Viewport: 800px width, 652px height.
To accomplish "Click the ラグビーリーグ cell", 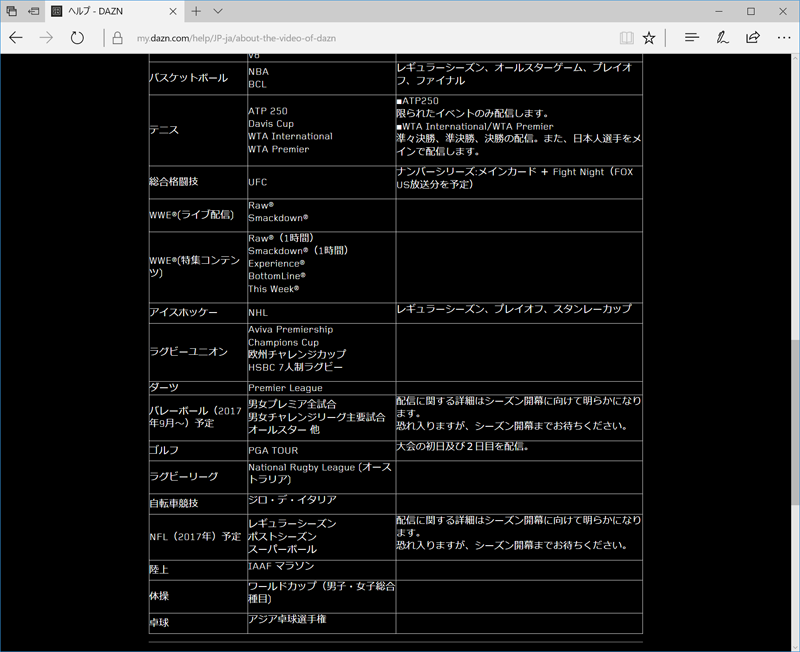I will pyautogui.click(x=198, y=477).
